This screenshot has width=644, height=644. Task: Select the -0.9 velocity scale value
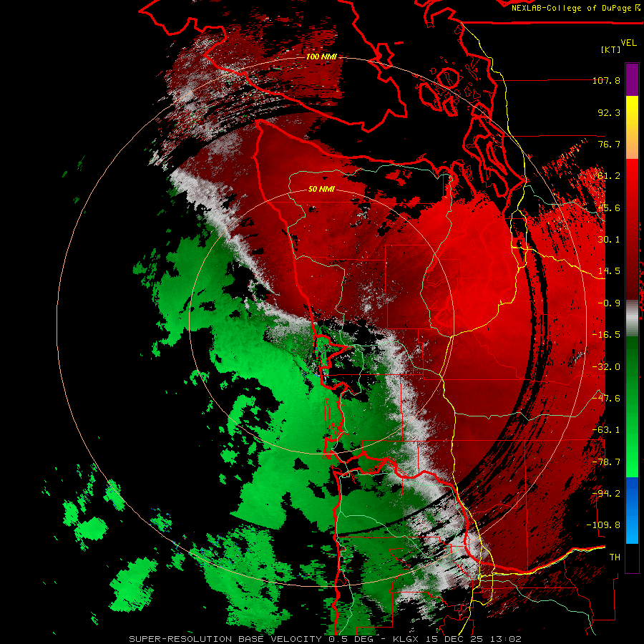(609, 303)
